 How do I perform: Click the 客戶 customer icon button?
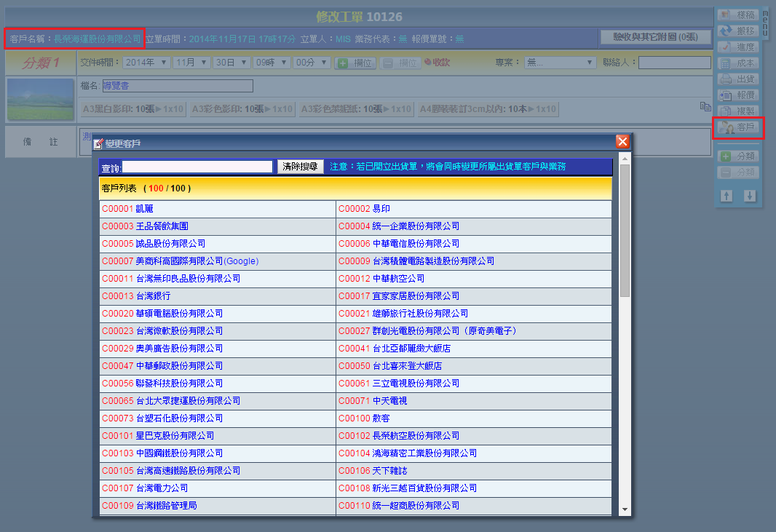[737, 127]
